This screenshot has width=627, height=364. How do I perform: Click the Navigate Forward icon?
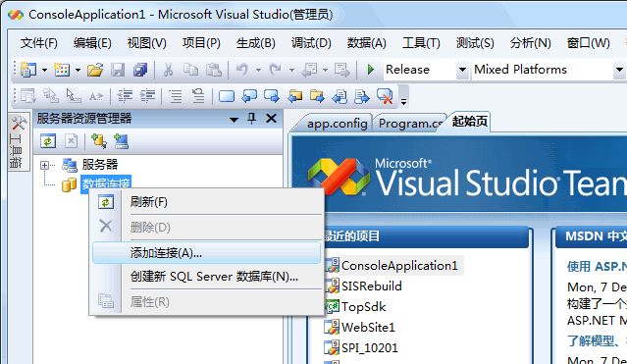342,70
